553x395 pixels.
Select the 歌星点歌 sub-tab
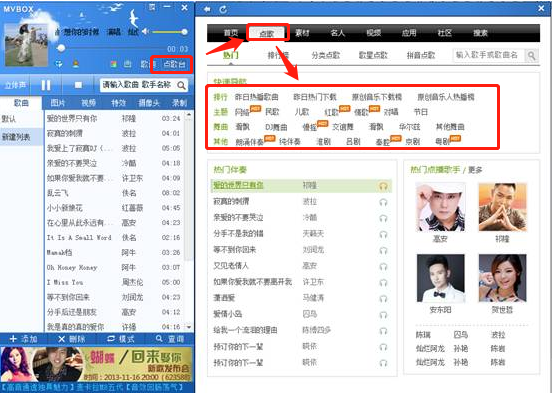[x=373, y=55]
